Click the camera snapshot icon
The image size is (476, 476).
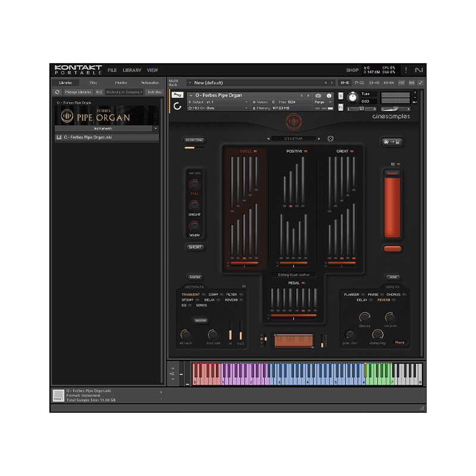pyautogui.click(x=318, y=96)
